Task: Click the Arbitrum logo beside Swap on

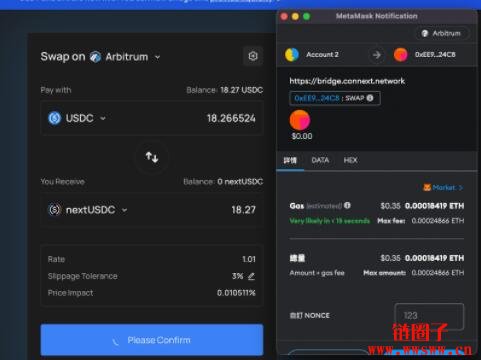Action: pyautogui.click(x=95, y=57)
